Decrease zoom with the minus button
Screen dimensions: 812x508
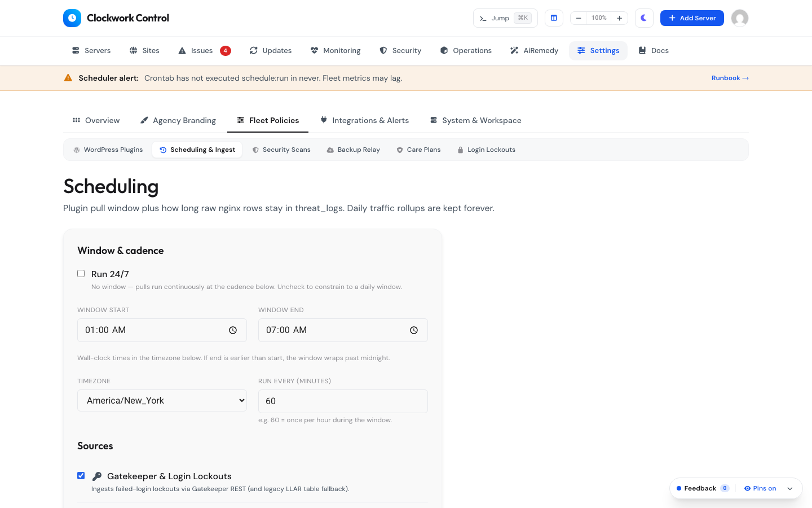(579, 18)
